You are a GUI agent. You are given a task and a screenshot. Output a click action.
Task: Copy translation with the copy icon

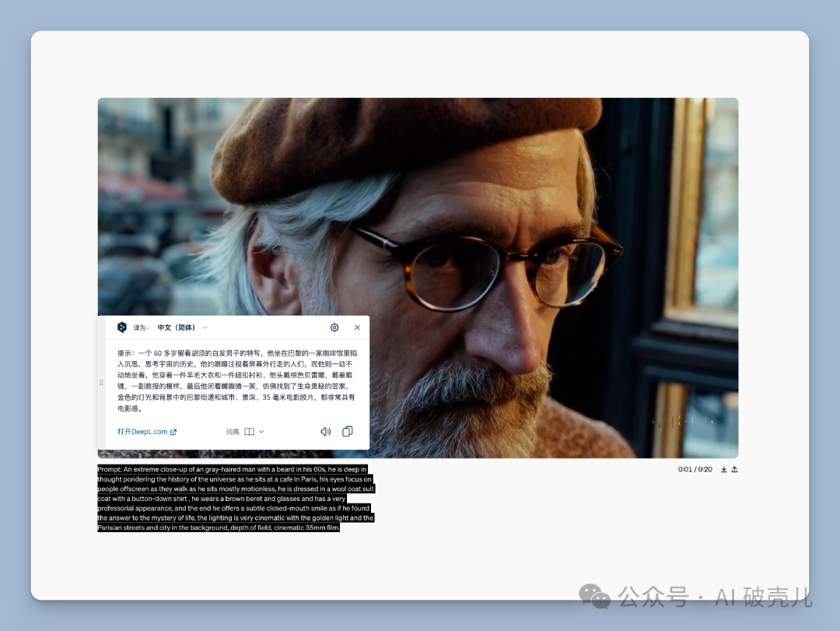(x=347, y=431)
